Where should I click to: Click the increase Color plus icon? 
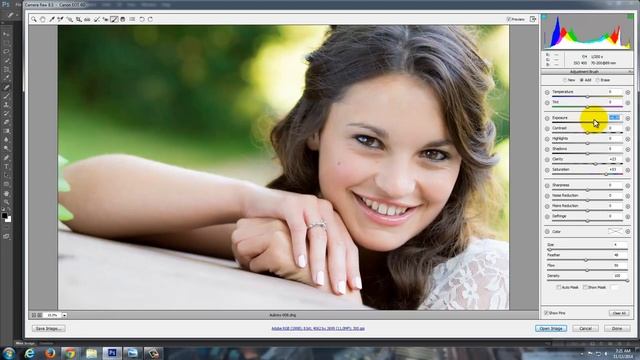coord(628,231)
